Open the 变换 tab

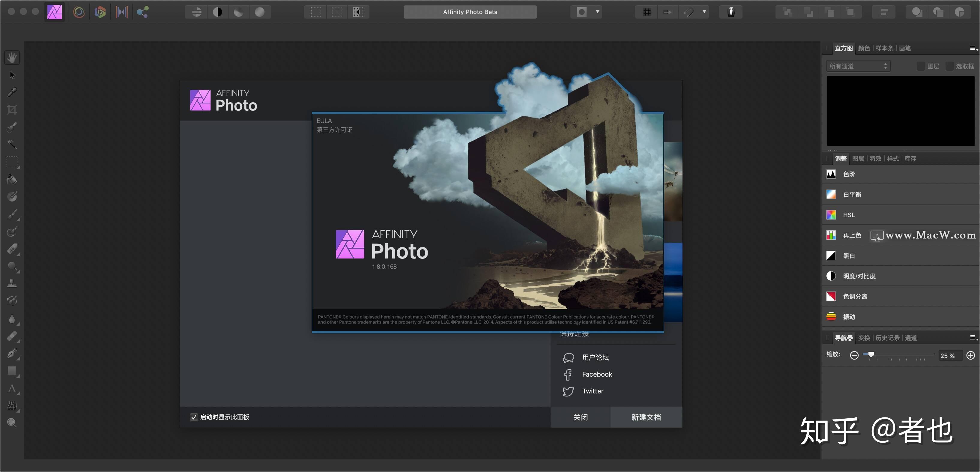point(864,338)
